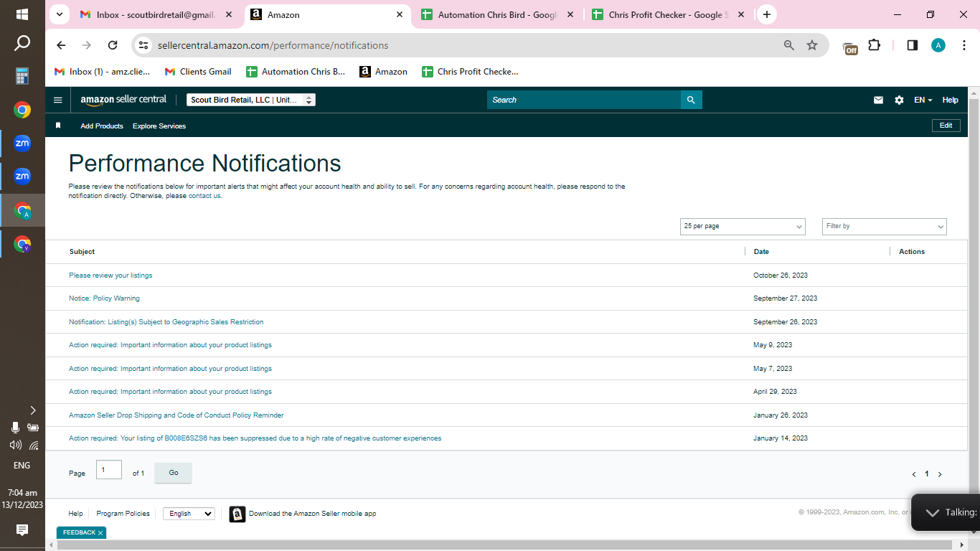The width and height of the screenshot is (980, 551).
Task: Open the Scout Bird Retail account switcher
Action: coord(251,100)
